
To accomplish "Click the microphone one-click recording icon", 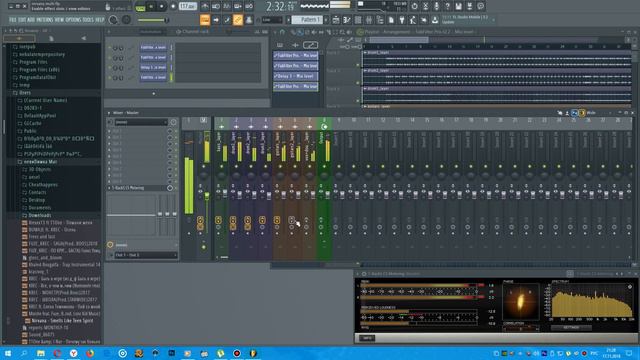I will (436, 6).
